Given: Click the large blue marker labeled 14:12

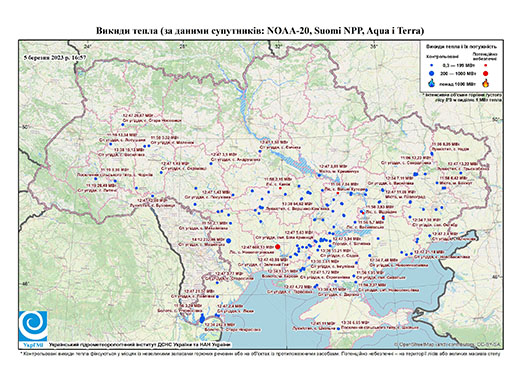Looking at the screenshot, I should coord(229,241).
